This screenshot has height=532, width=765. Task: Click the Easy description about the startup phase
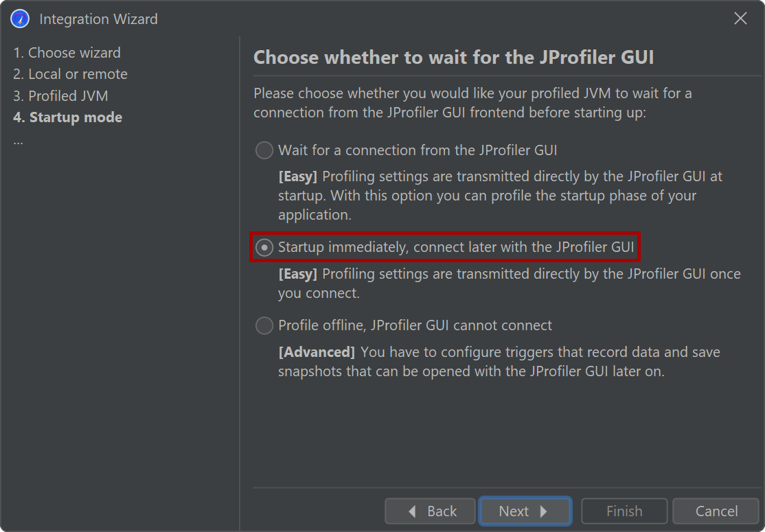(500, 196)
